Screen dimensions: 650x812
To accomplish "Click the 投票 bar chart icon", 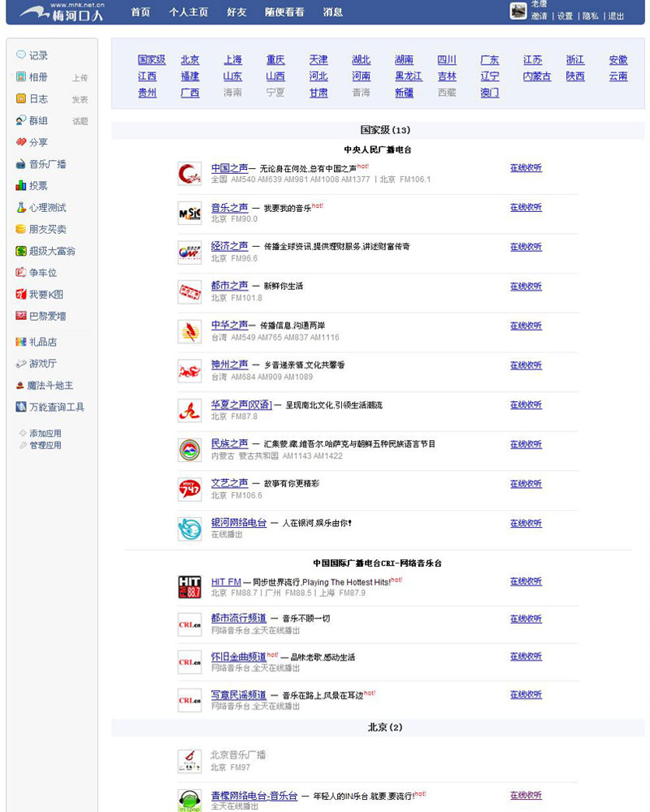I will (x=21, y=185).
